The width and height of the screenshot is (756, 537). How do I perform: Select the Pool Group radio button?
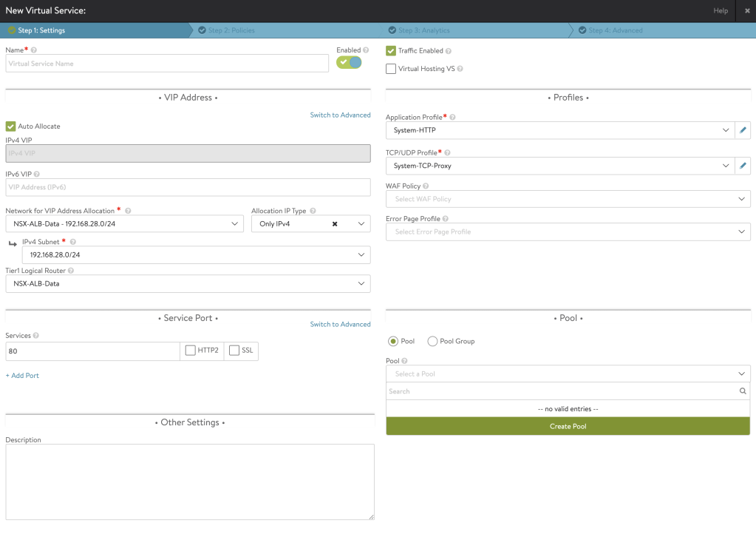click(x=433, y=342)
